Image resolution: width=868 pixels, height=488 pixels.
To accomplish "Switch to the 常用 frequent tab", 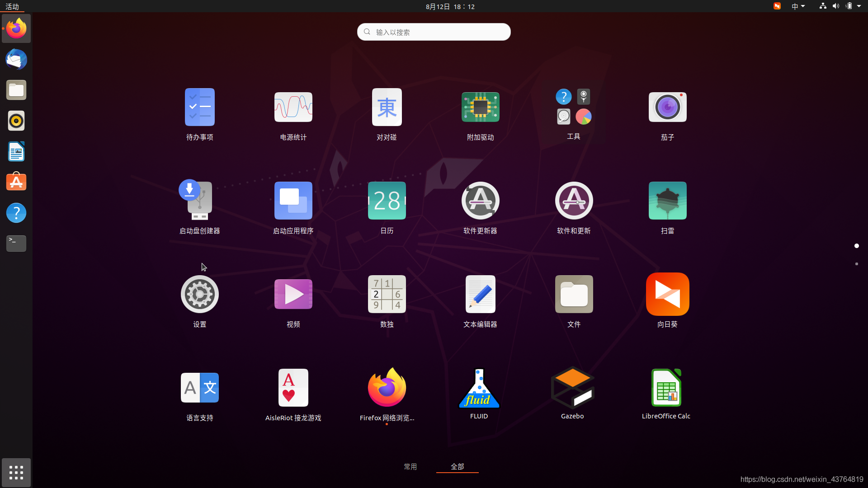I will pos(410,466).
